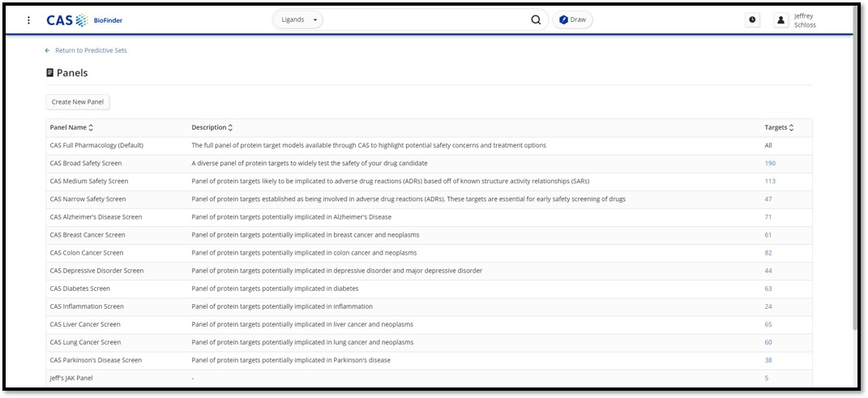
Task: Click the 'All' targets value
Action: [768, 145]
